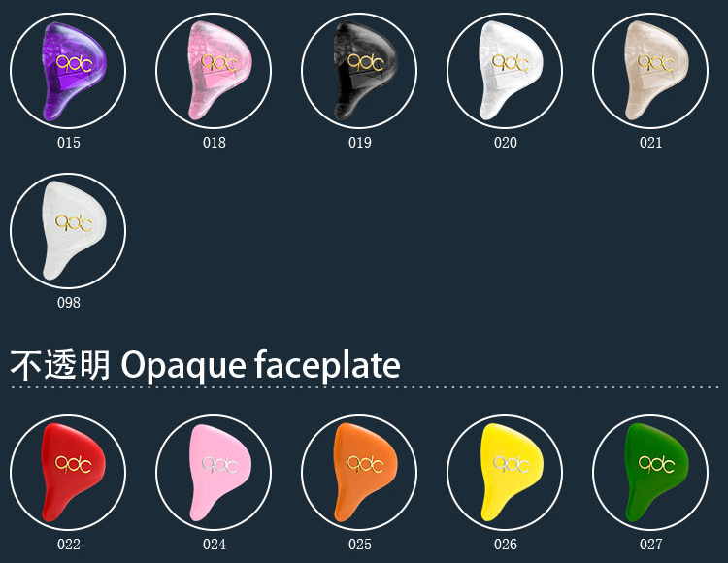Screen dimensions: 728x563
Task: Choose the green opaque faceplate 027
Action: [x=650, y=473]
